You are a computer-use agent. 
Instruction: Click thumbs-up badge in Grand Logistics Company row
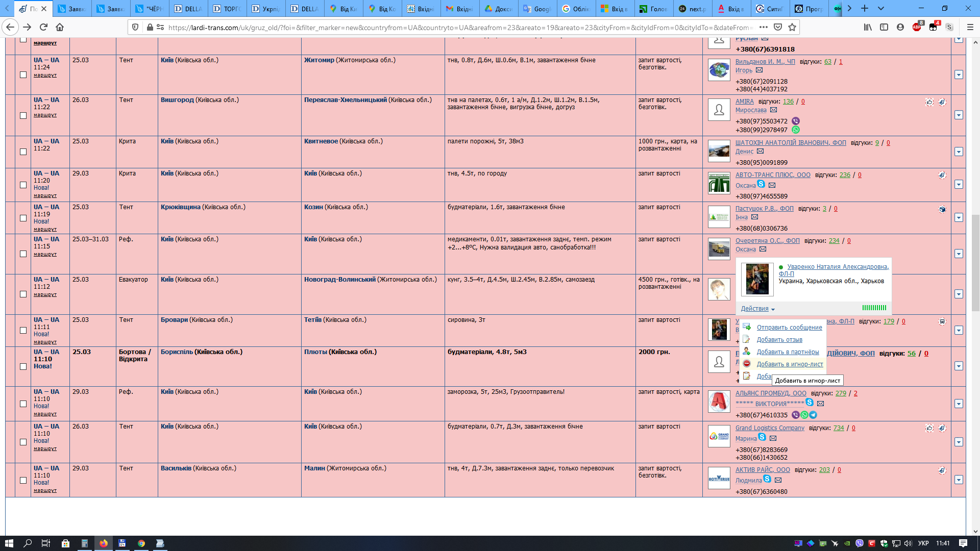pyautogui.click(x=929, y=429)
